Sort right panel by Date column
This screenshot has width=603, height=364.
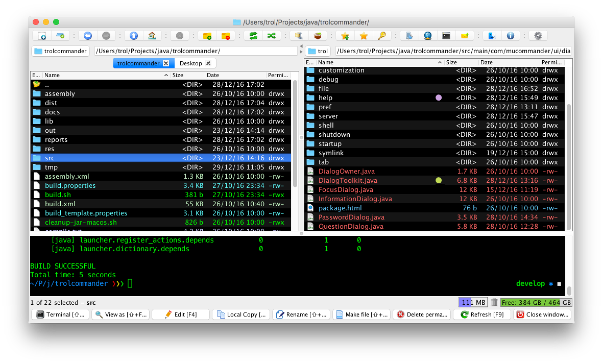pos(509,62)
